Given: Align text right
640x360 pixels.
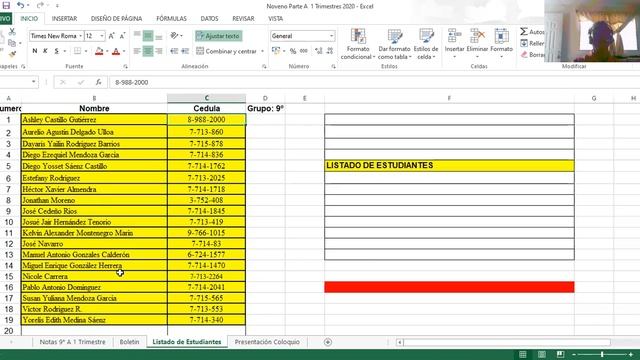Looking at the screenshot, I should tap(159, 51).
